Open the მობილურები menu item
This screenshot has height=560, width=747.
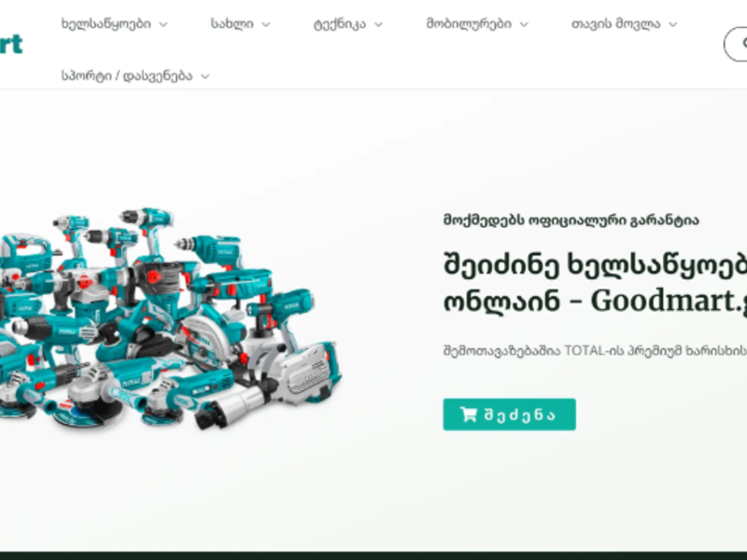[470, 24]
